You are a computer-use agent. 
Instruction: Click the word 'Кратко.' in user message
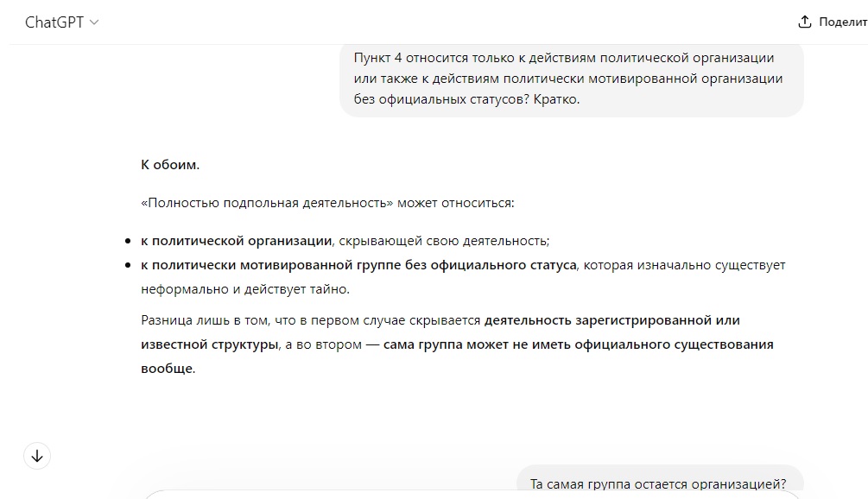[556, 99]
